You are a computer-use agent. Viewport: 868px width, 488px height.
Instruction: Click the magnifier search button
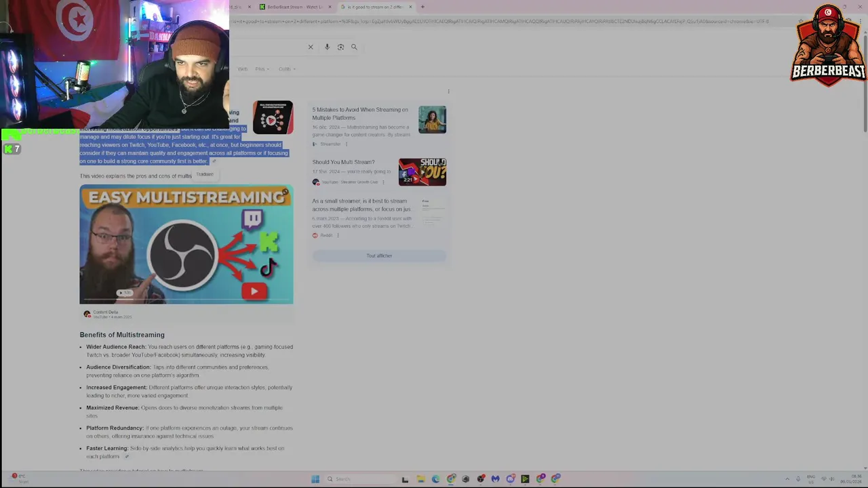point(354,47)
